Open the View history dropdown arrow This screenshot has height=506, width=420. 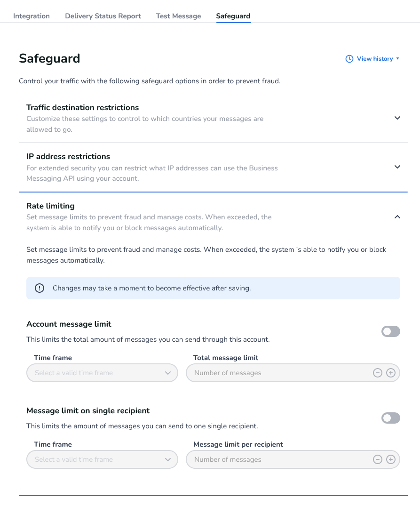pyautogui.click(x=398, y=59)
